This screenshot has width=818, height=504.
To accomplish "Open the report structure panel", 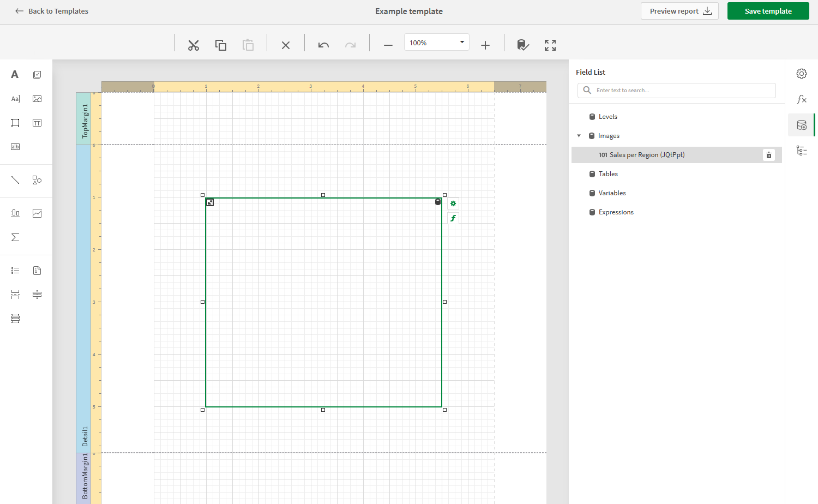I will click(801, 151).
